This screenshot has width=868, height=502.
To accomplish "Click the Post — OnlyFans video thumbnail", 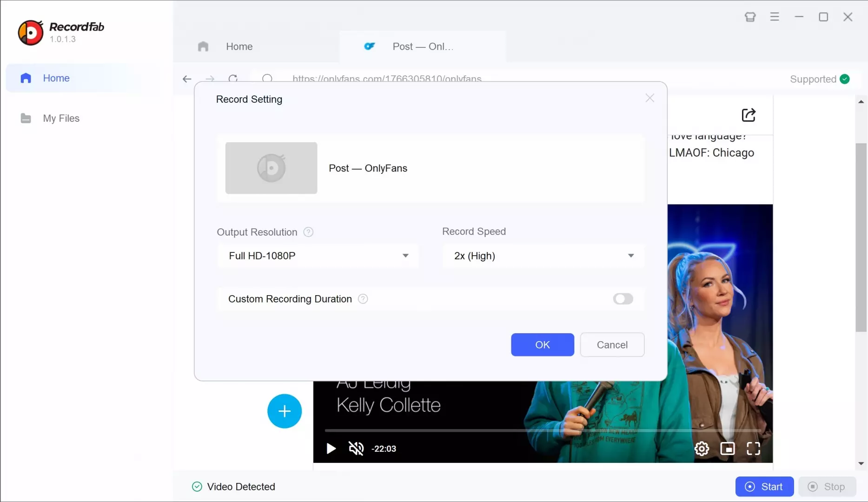I will coord(272,168).
